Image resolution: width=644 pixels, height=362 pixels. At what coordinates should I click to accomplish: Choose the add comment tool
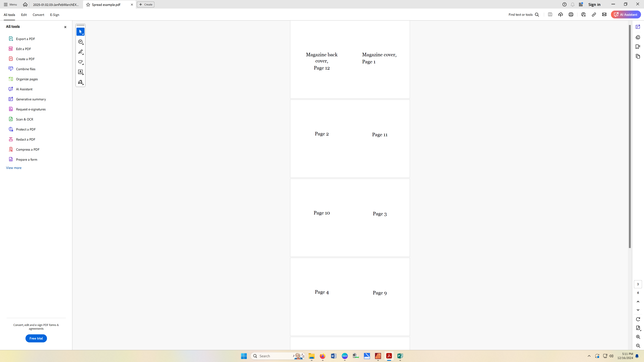80,42
